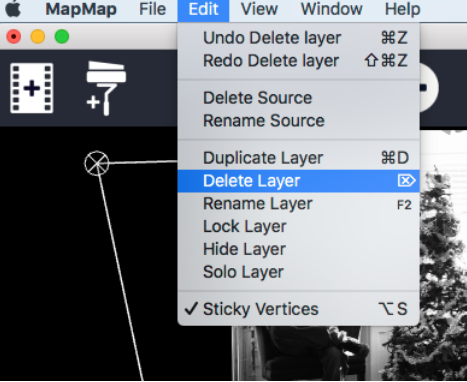Click the add media source film icon
Image resolution: width=467 pixels, height=382 pixels.
coord(32,88)
